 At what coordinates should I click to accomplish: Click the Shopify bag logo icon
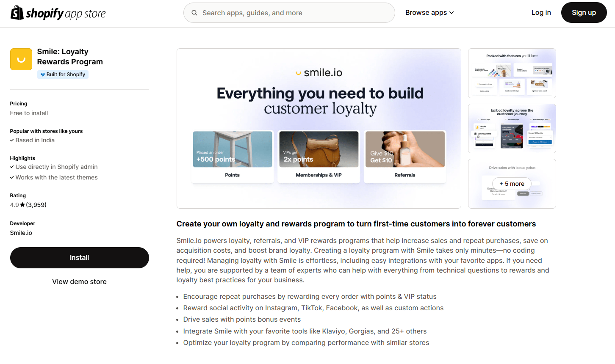(17, 13)
